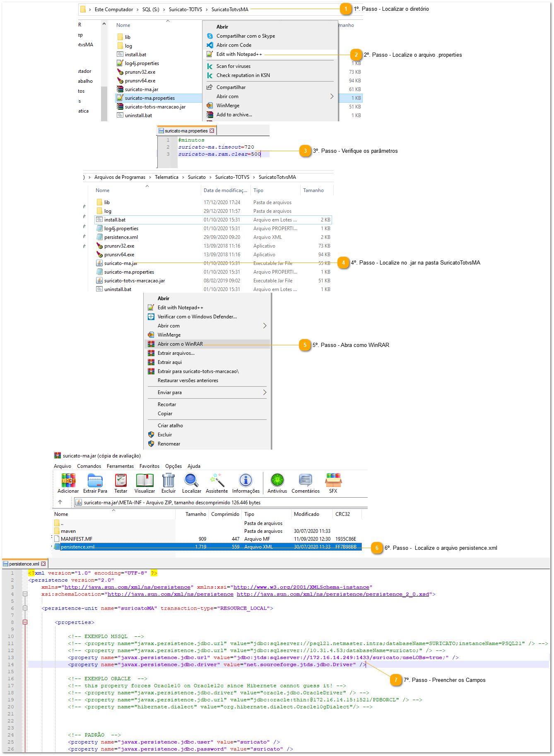Click the up-folder arrow in WinRAR

[60, 502]
